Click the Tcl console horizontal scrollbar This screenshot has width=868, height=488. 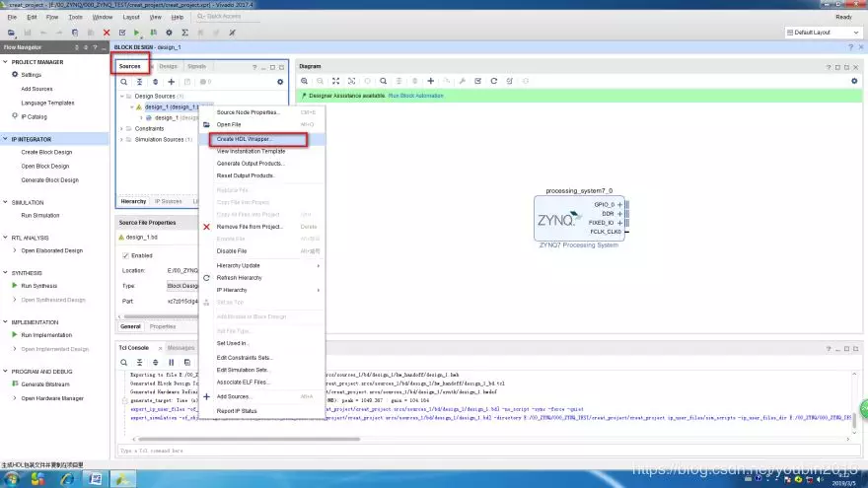coord(250,440)
